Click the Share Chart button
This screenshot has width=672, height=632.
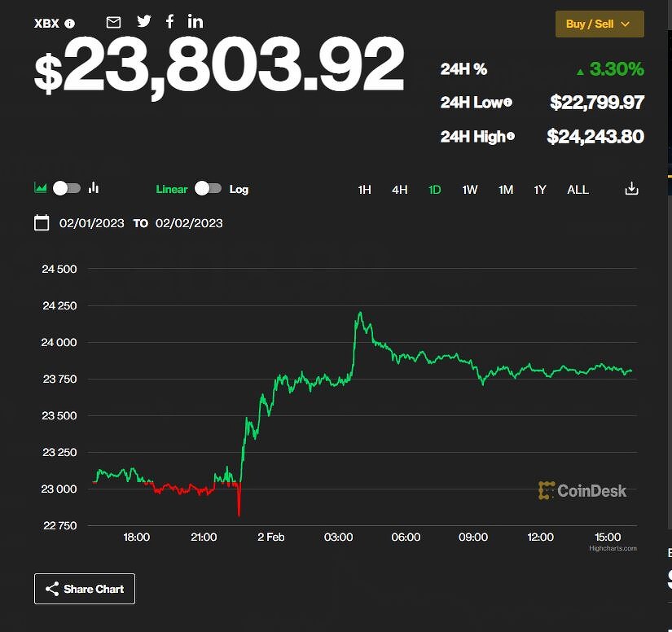85,589
